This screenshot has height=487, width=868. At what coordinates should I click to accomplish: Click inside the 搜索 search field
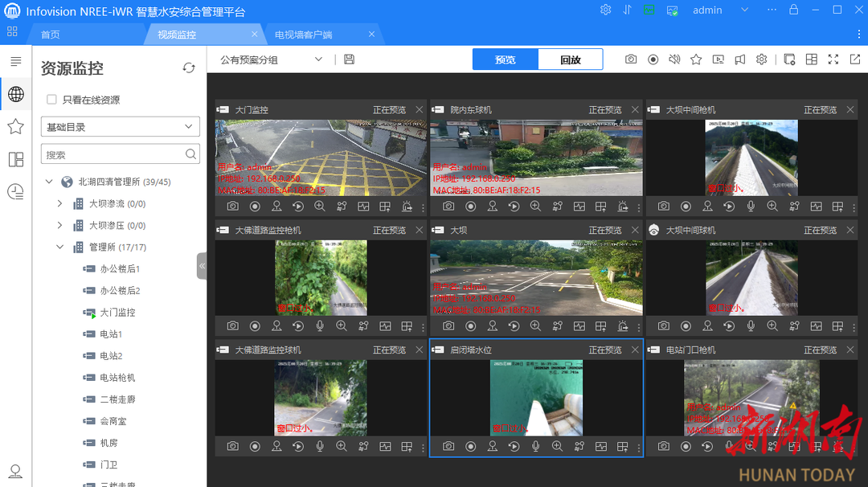pos(113,153)
